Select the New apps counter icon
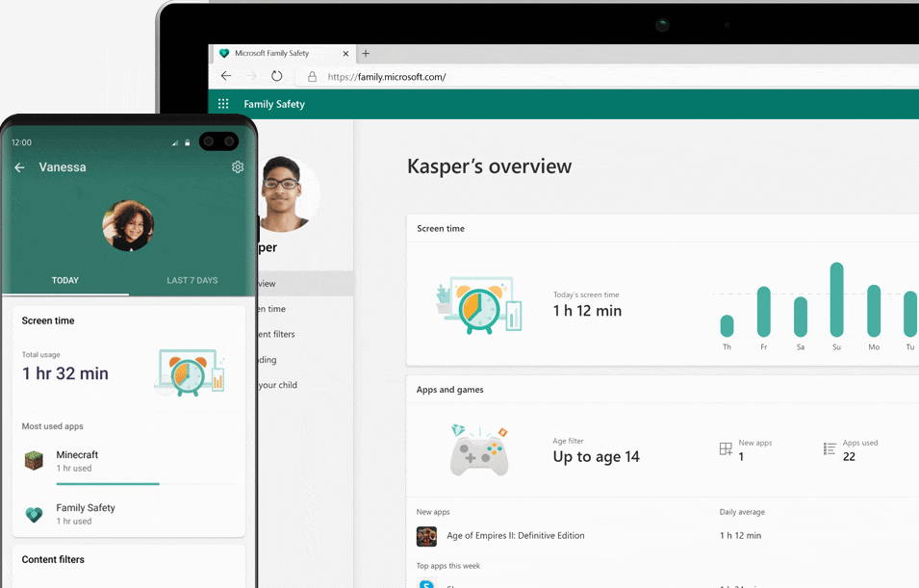This screenshot has height=588, width=919. [x=726, y=448]
